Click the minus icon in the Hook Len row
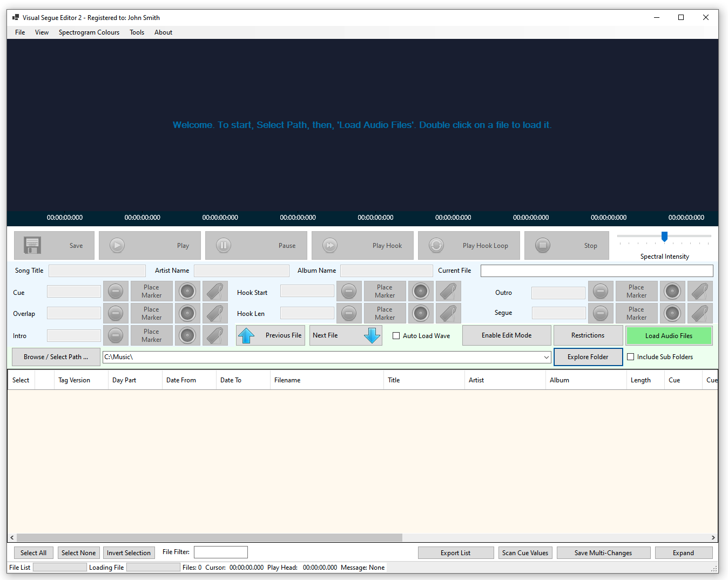728x580 pixels. pyautogui.click(x=349, y=313)
